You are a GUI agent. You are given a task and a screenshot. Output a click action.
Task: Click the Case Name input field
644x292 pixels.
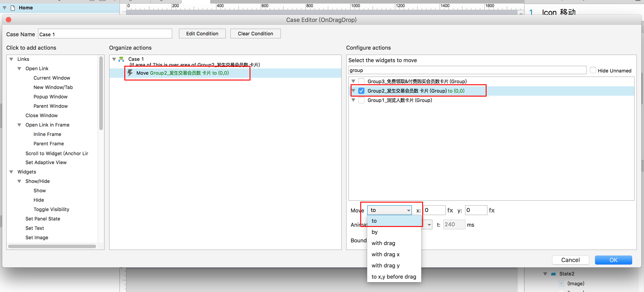pyautogui.click(x=105, y=34)
